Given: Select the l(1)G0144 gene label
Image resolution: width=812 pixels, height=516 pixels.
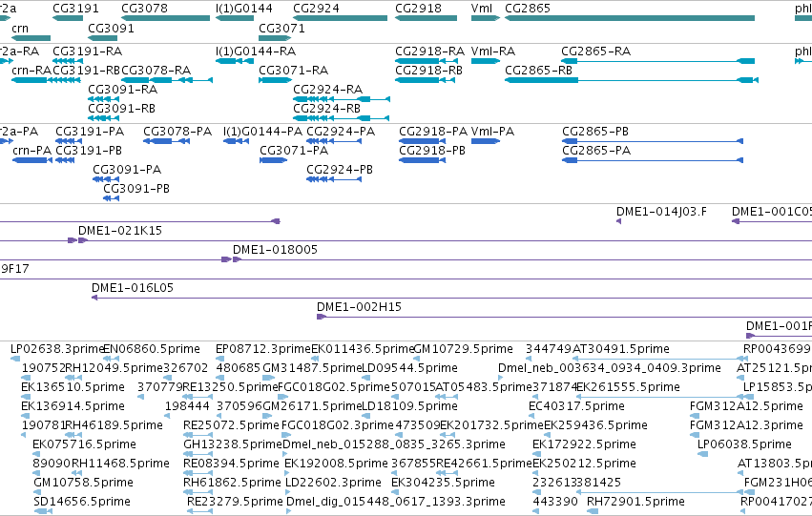Looking at the screenshot, I should point(244,9).
